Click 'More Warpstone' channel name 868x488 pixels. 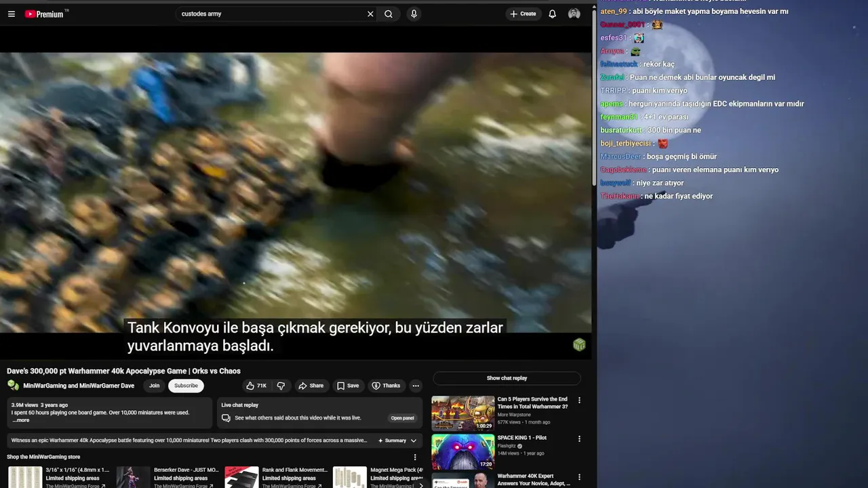pyautogui.click(x=513, y=415)
